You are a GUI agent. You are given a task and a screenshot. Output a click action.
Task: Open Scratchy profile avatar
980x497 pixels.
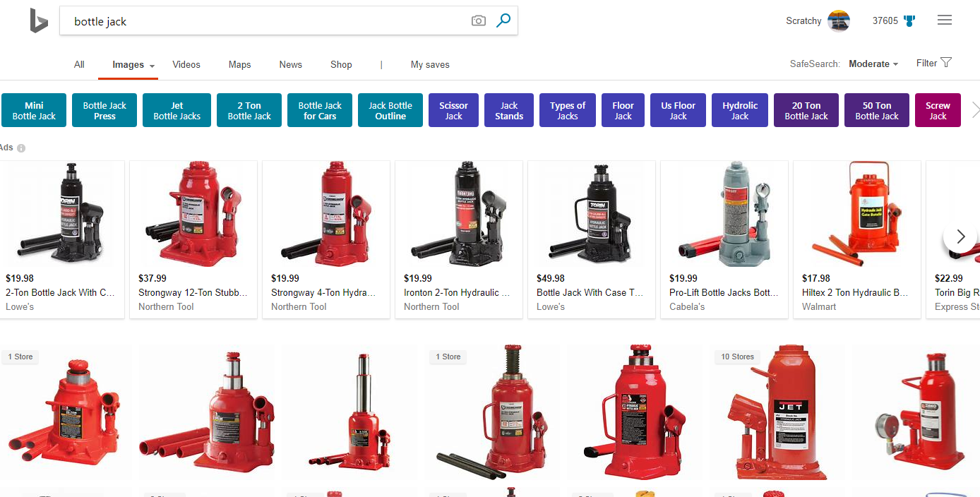pyautogui.click(x=838, y=21)
